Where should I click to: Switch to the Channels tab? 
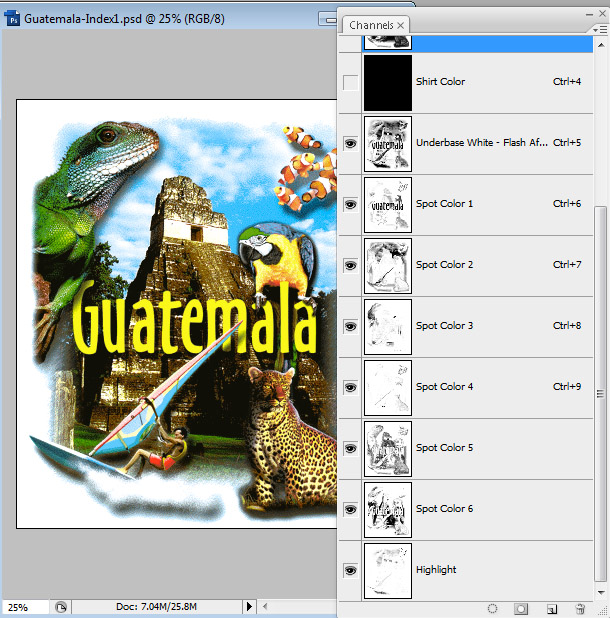(370, 25)
